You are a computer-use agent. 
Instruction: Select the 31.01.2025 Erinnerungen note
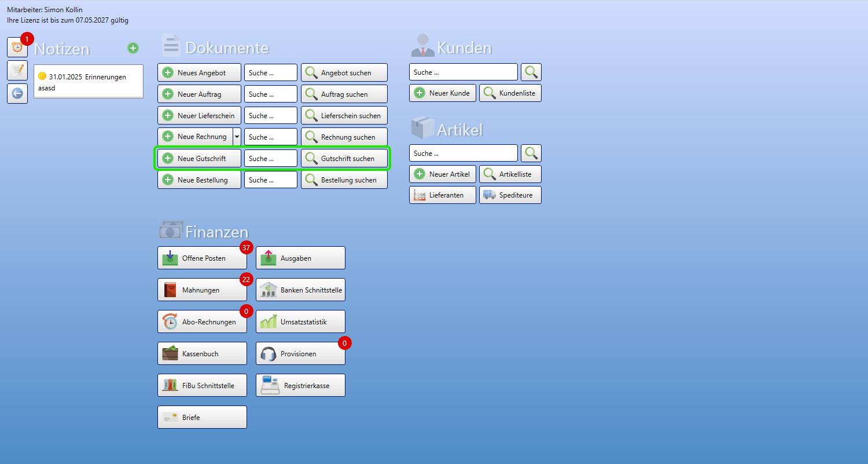click(x=89, y=82)
